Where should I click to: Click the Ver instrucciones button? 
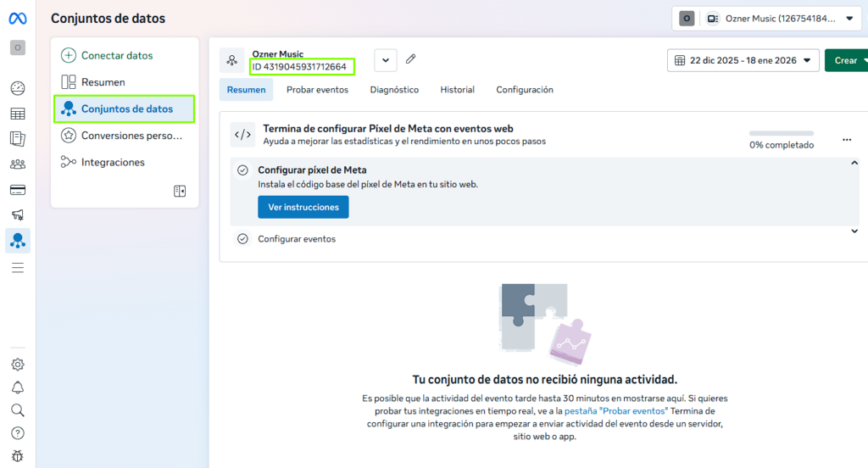click(303, 207)
